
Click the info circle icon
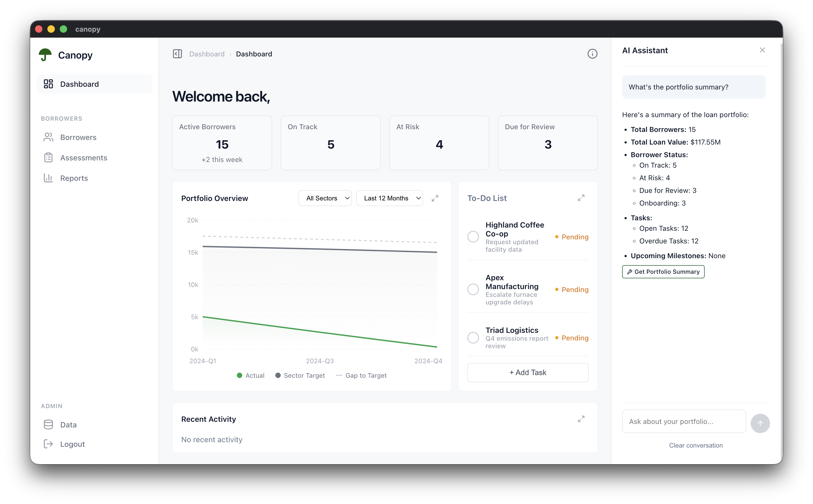[592, 54]
